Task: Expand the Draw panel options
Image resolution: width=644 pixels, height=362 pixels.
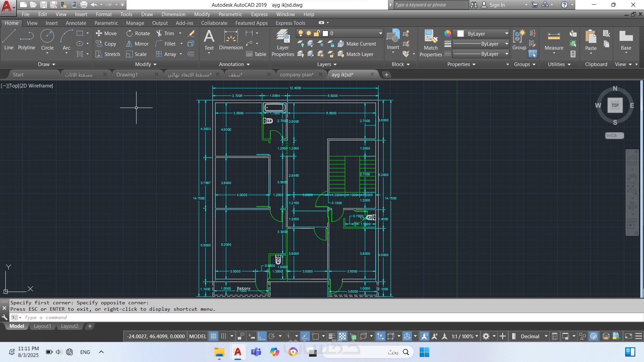Action: [x=46, y=64]
